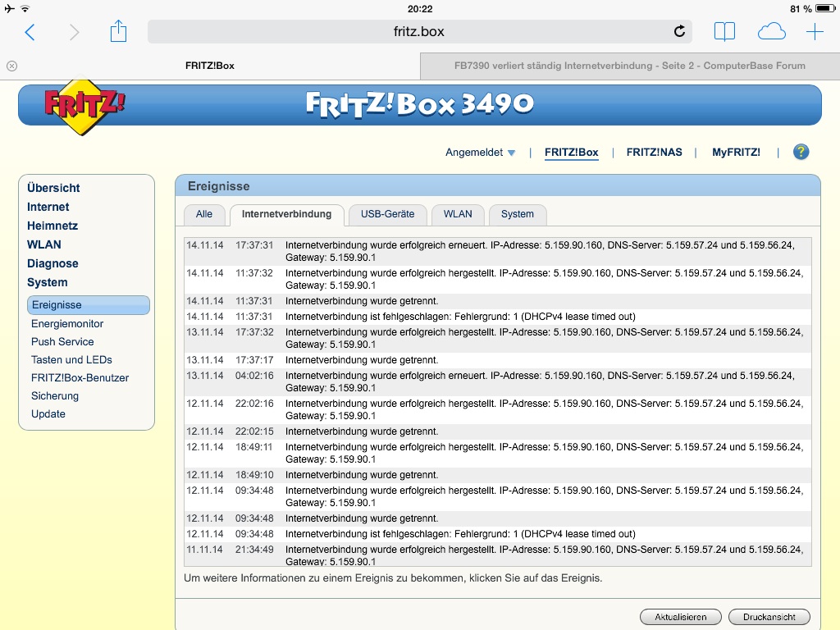Viewport: 840px width, 630px height.
Task: Select the 12.11.14 18:49:10 getrennt event
Action: click(x=498, y=475)
